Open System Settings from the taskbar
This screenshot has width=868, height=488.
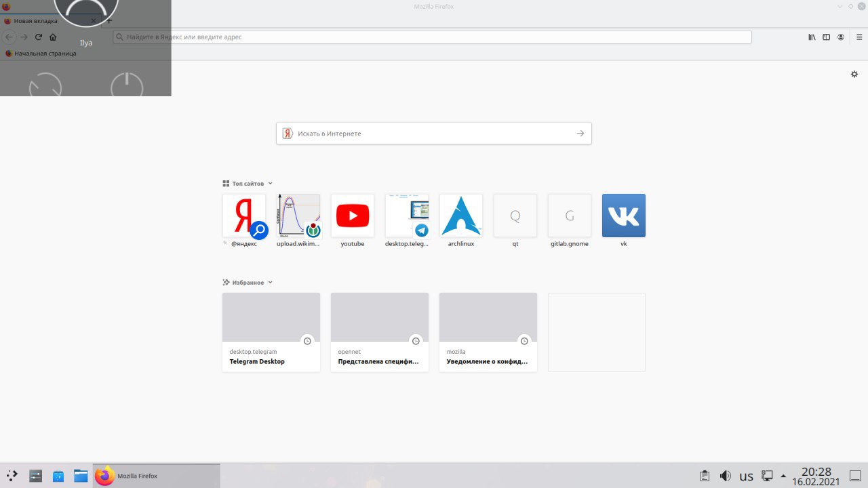pos(36,476)
